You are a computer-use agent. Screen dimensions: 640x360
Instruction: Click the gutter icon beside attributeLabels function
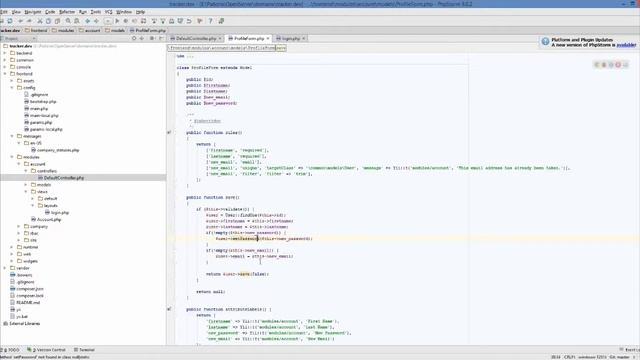tap(169, 309)
